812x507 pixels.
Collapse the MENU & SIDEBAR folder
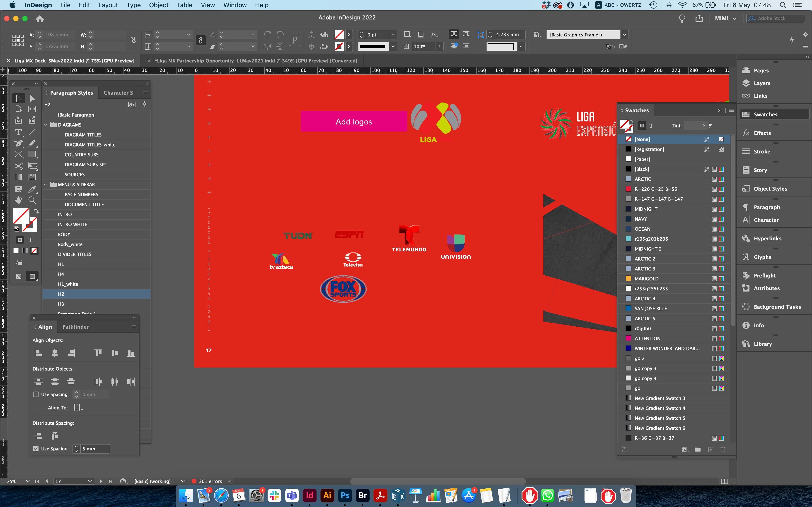tap(46, 184)
